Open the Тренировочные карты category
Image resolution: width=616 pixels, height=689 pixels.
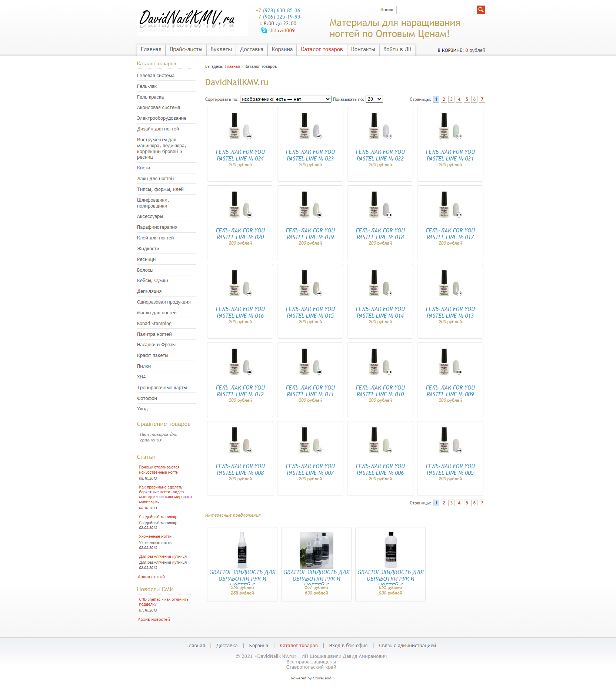pos(162,388)
